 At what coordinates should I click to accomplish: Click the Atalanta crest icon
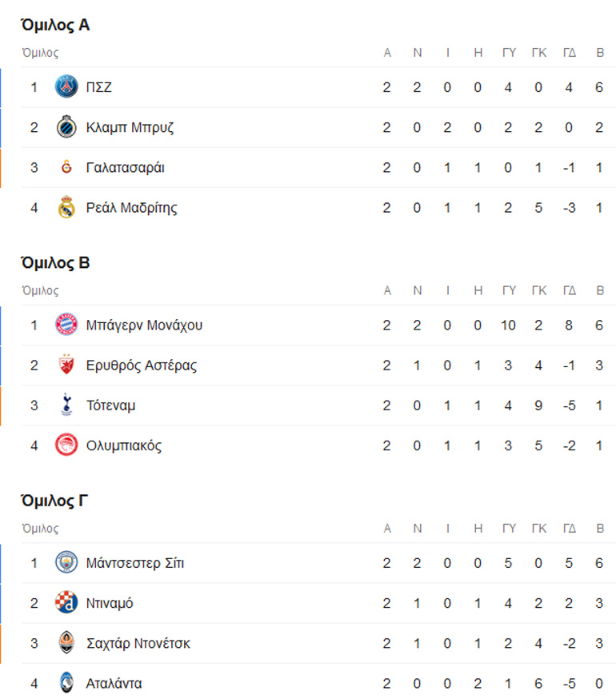66,683
